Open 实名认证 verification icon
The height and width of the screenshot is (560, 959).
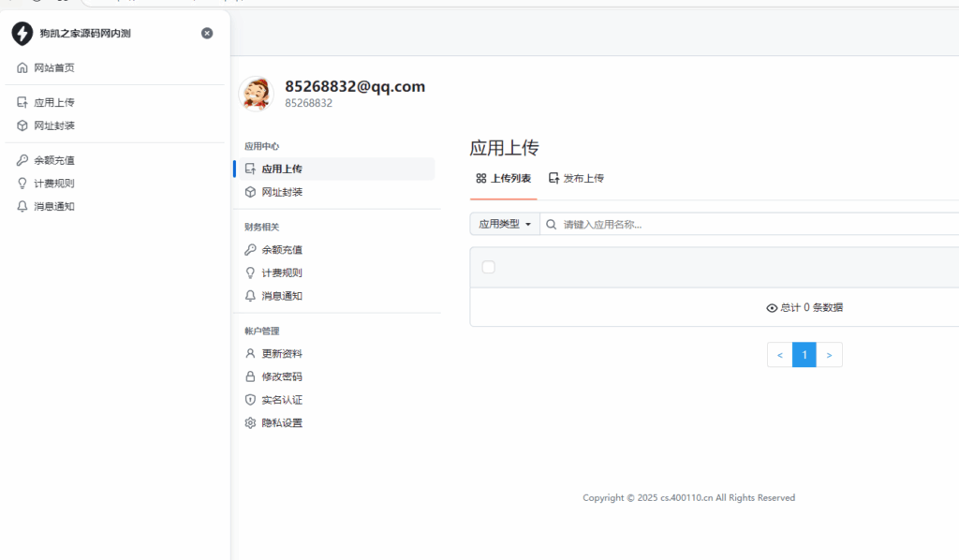pyautogui.click(x=250, y=400)
